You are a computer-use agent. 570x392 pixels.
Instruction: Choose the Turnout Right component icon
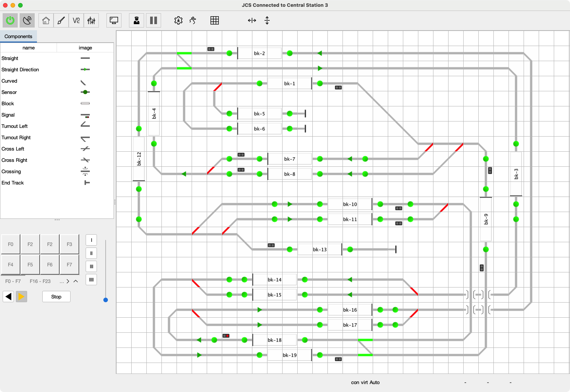point(85,139)
